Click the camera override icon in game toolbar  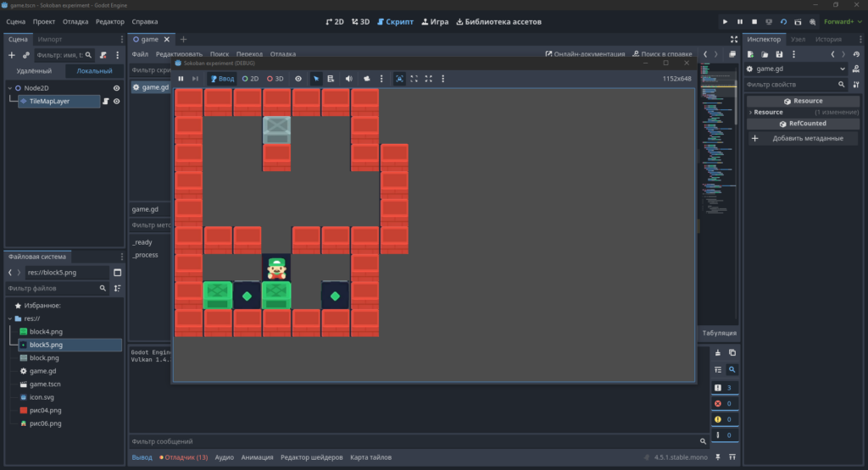click(x=366, y=79)
